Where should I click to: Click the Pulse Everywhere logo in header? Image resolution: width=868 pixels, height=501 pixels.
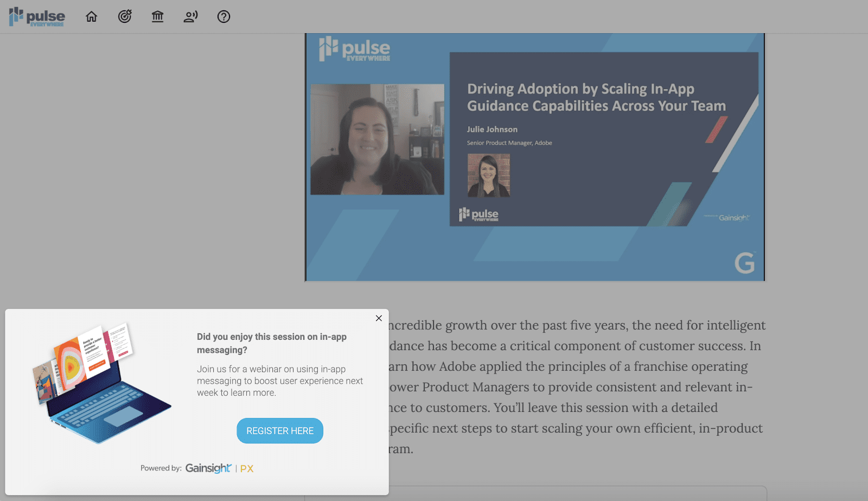(x=37, y=17)
